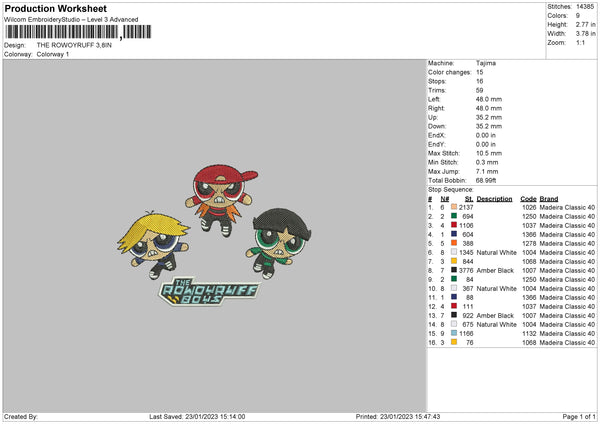The image size is (600, 424).
Task: Click the Brand column header
Action: point(549,199)
